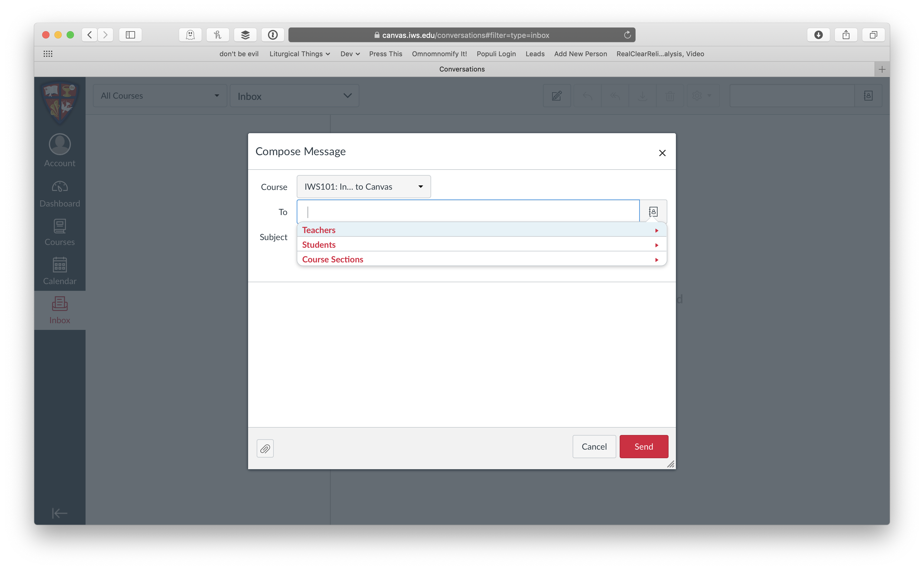The image size is (924, 570).
Task: Click the Hypothesis 'h.' extension icon
Action: 218,35
